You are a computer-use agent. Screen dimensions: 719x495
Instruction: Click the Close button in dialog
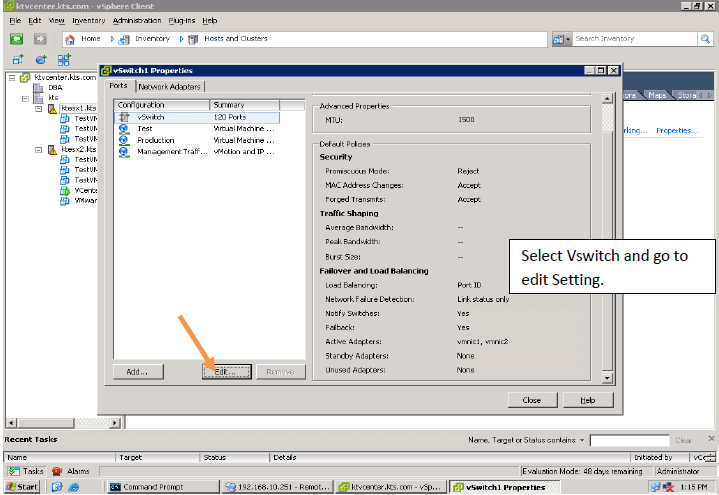532,400
